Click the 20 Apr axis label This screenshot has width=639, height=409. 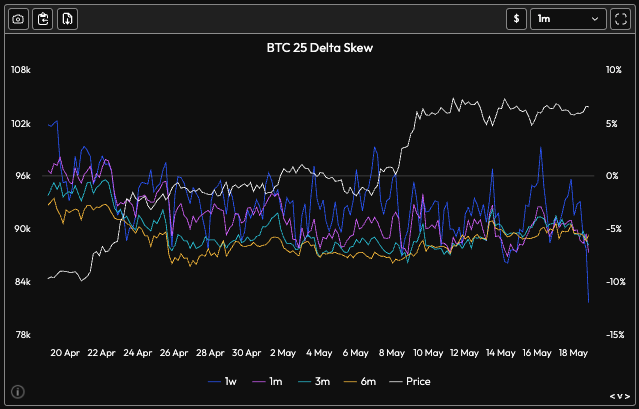tap(65, 353)
